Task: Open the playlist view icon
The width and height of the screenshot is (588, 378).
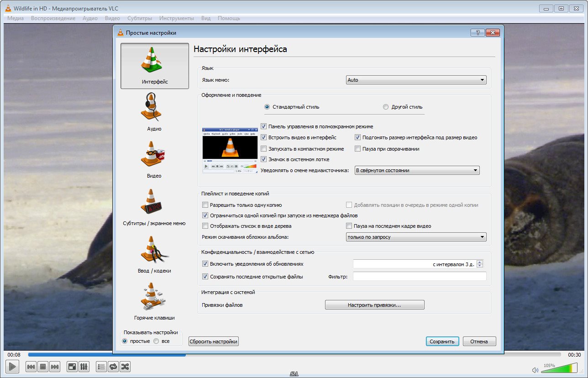Action: tap(101, 366)
